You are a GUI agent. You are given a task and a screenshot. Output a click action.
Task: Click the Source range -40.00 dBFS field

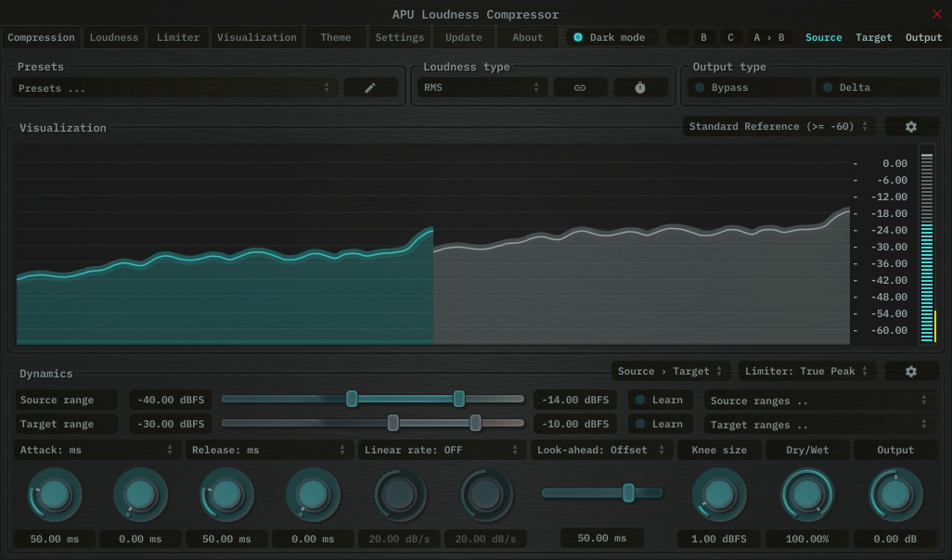click(171, 400)
